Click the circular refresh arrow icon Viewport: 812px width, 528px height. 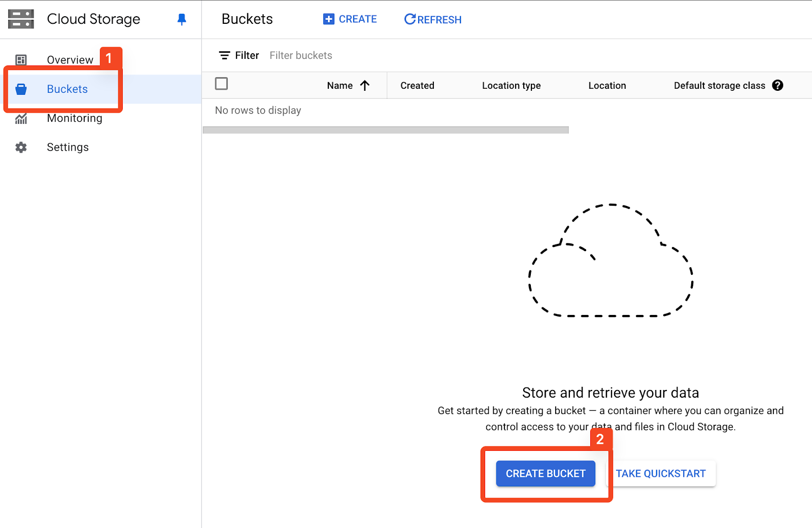coord(410,19)
